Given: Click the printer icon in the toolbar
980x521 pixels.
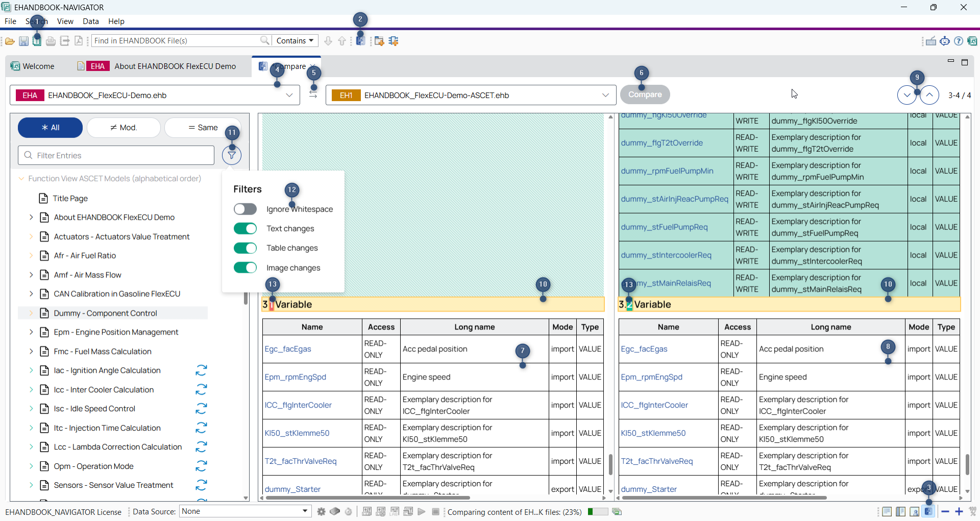Looking at the screenshot, I should tap(51, 41).
